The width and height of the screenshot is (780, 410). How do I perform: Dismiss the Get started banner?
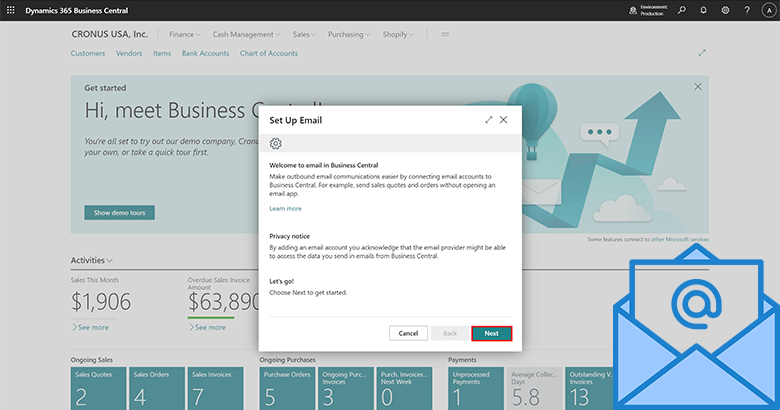[698, 87]
